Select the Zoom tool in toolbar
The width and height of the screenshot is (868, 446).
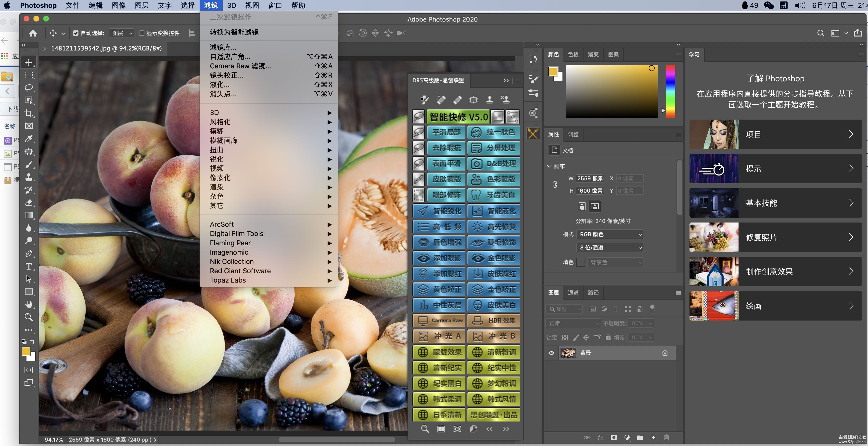29,317
